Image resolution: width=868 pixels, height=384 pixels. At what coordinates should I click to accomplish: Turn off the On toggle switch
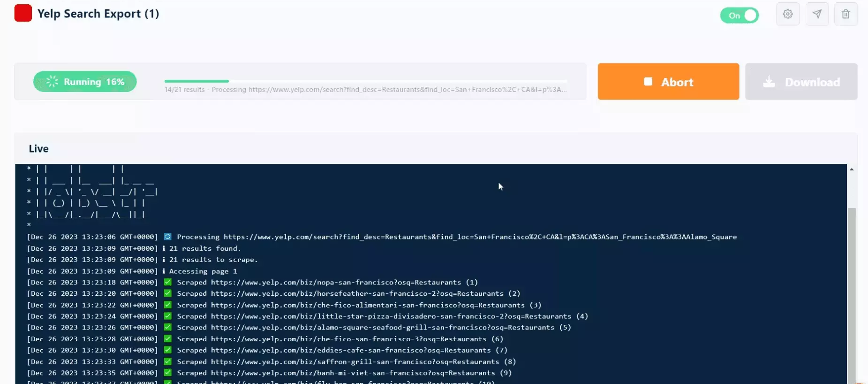coord(739,15)
